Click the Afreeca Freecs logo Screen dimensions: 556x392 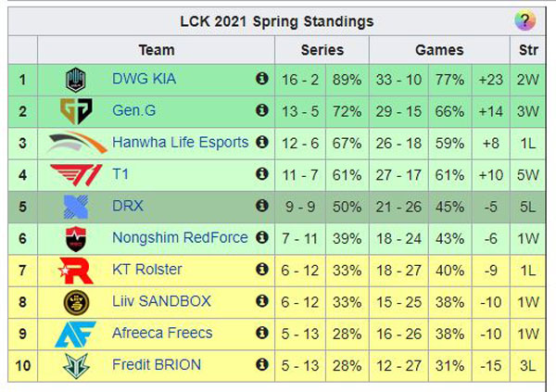[x=74, y=333]
